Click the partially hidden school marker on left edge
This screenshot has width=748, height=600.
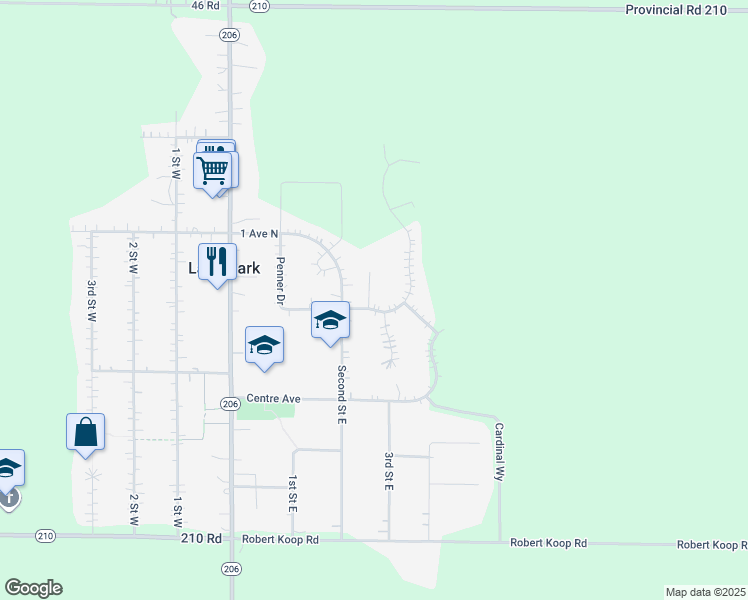7,468
